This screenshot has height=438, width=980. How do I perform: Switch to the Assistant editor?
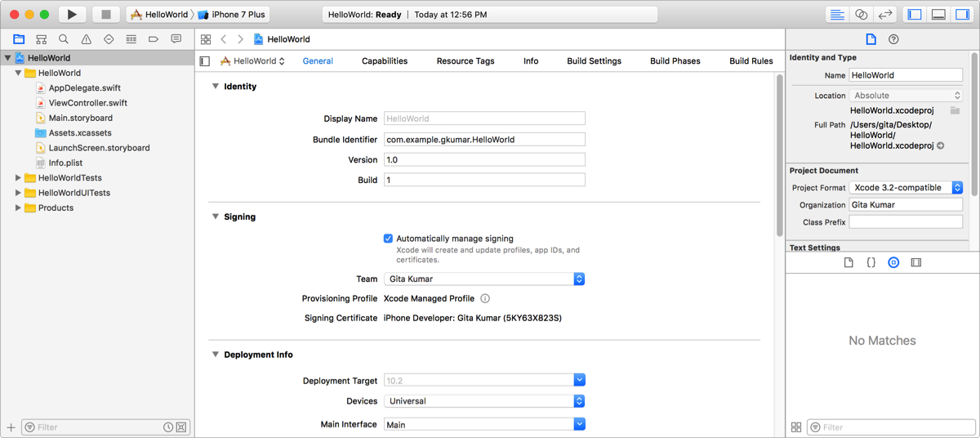tap(861, 15)
